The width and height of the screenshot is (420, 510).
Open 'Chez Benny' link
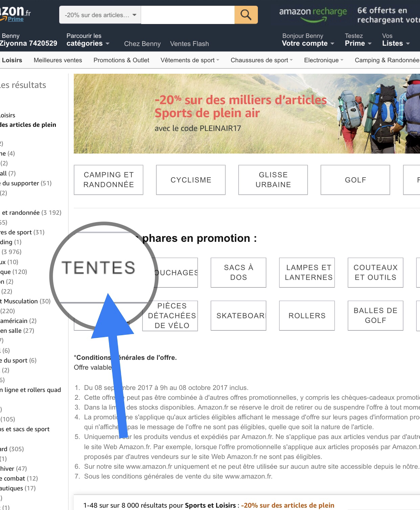pyautogui.click(x=142, y=44)
